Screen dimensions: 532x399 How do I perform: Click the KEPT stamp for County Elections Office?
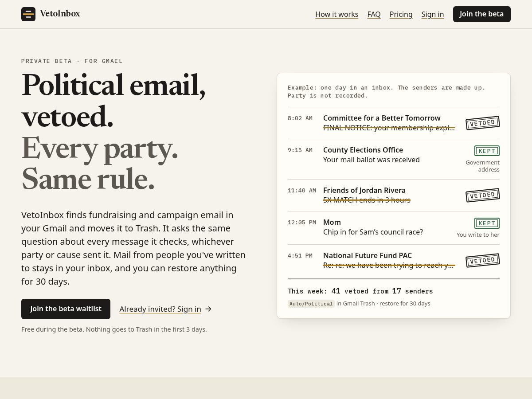click(x=487, y=151)
